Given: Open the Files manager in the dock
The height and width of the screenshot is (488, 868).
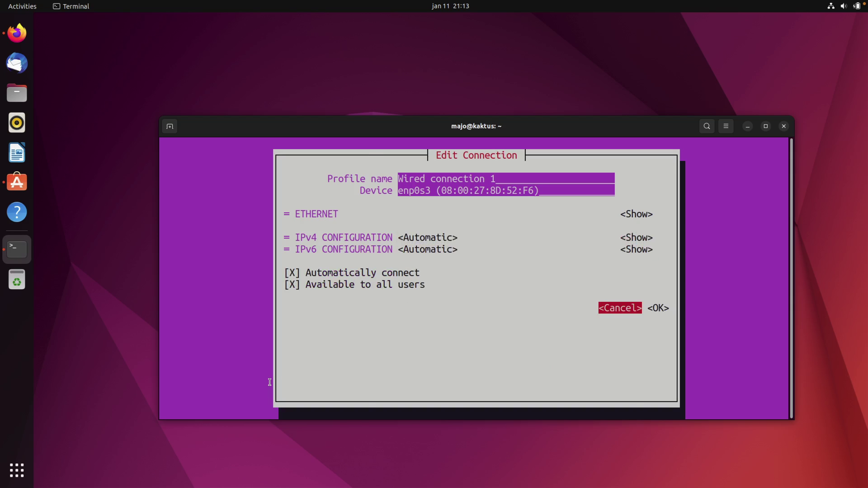Looking at the screenshot, I should [17, 93].
